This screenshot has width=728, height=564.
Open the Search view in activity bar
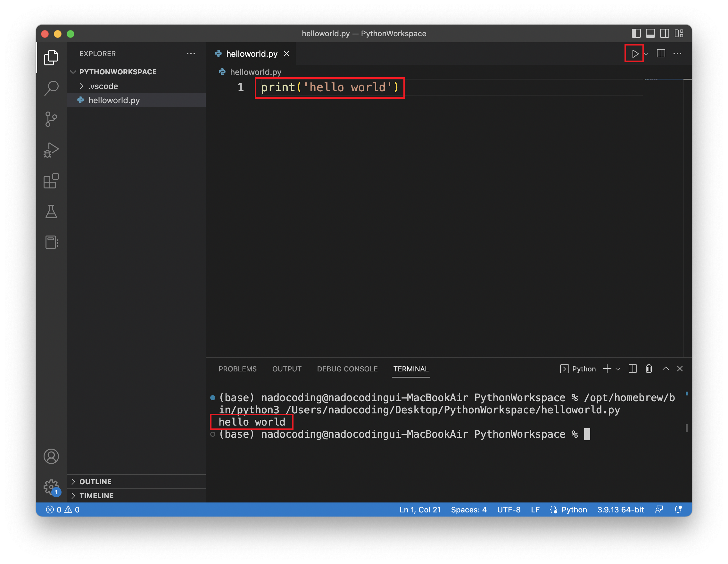tap(51, 88)
